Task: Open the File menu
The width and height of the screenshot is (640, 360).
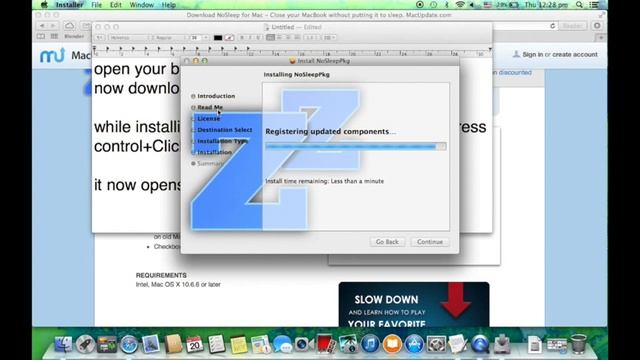Action: (97, 5)
